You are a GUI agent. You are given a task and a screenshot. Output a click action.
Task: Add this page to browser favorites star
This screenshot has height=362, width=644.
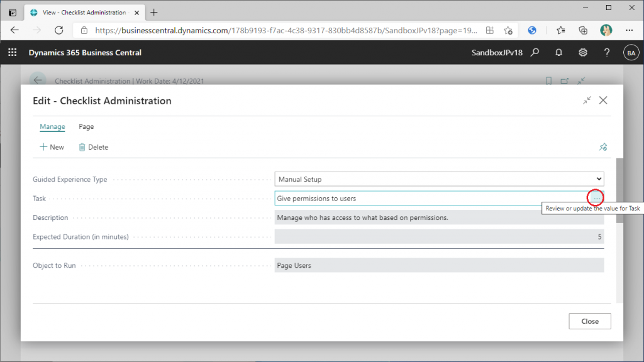pos(508,30)
